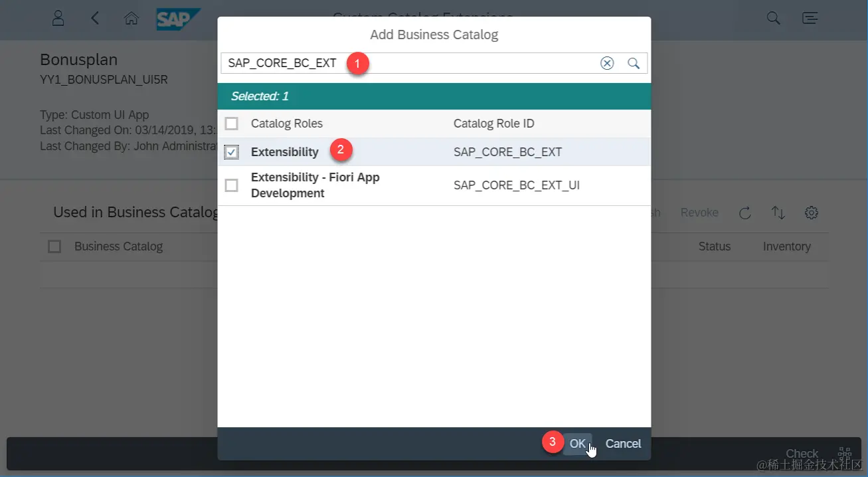Open the user profile icon
Viewport: 868px width, 477px height.
tap(58, 18)
